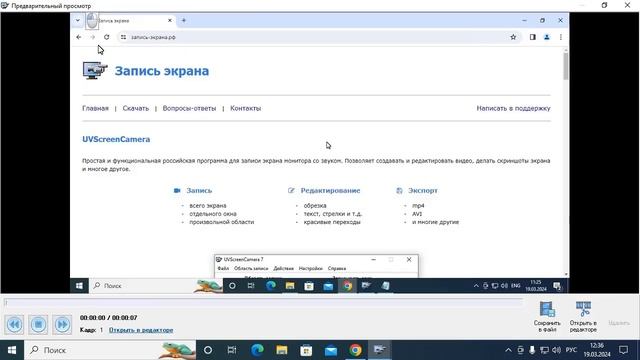Click the 'UVScreenCamera' heading in the recorded page
The image size is (640, 360).
(x=116, y=139)
